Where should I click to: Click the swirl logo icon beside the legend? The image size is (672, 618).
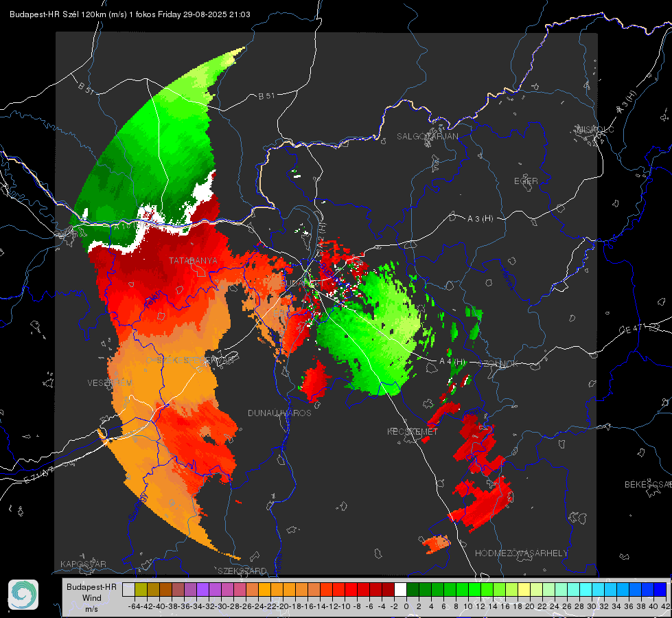[x=23, y=595]
